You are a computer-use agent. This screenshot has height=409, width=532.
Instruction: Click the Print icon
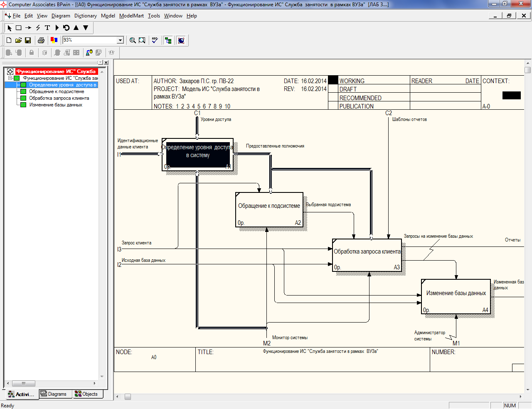coord(41,40)
